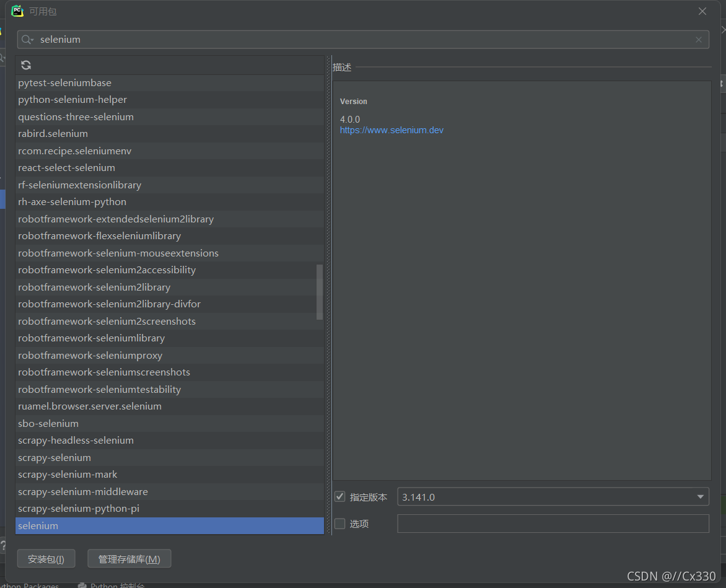Select react-select-selenium package

click(170, 168)
